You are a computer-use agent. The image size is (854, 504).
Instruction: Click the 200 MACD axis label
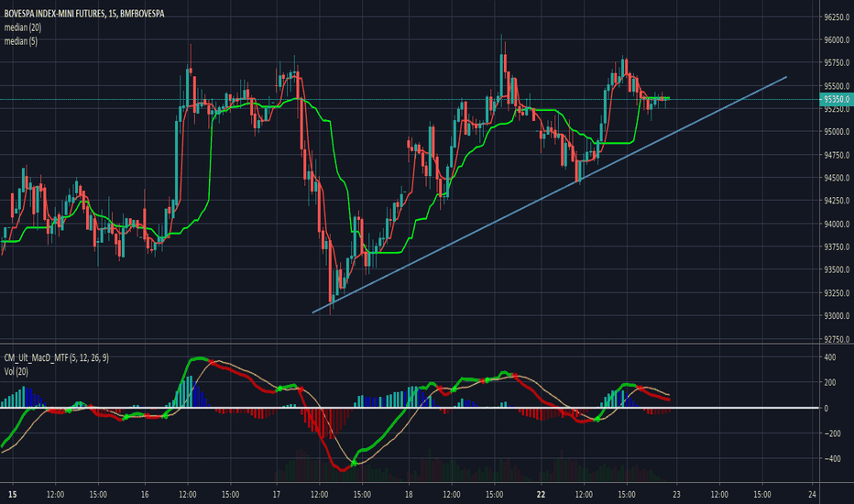pos(830,382)
